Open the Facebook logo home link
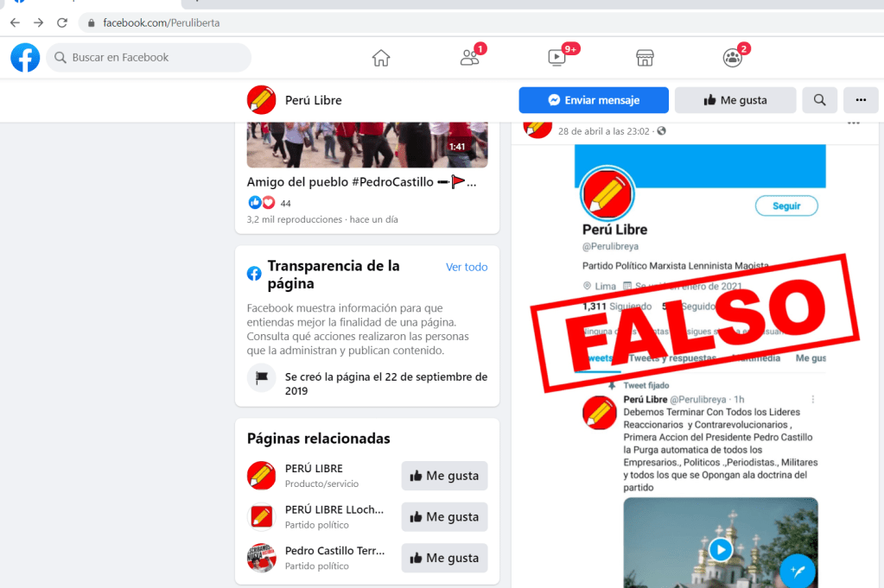This screenshot has width=884, height=588. point(25,58)
